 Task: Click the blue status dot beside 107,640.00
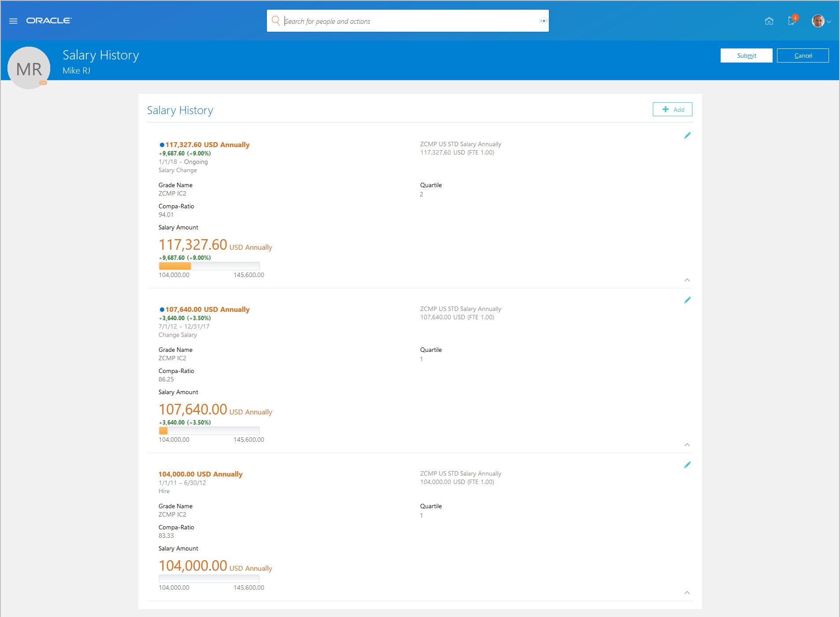162,310
